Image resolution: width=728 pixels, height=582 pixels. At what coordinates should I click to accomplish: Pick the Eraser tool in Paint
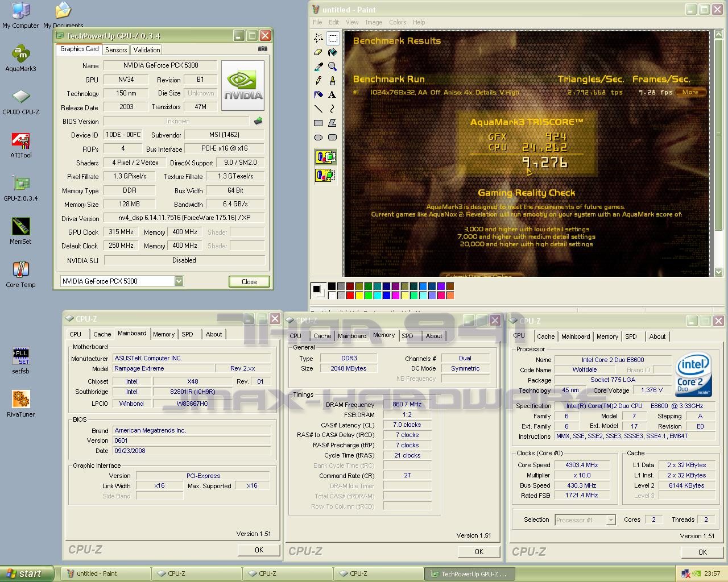pyautogui.click(x=318, y=52)
